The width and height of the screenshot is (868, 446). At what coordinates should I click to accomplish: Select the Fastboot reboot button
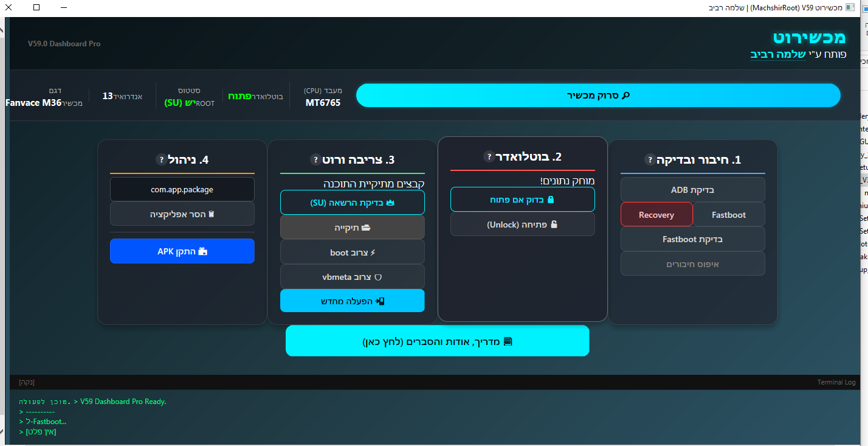click(x=728, y=214)
